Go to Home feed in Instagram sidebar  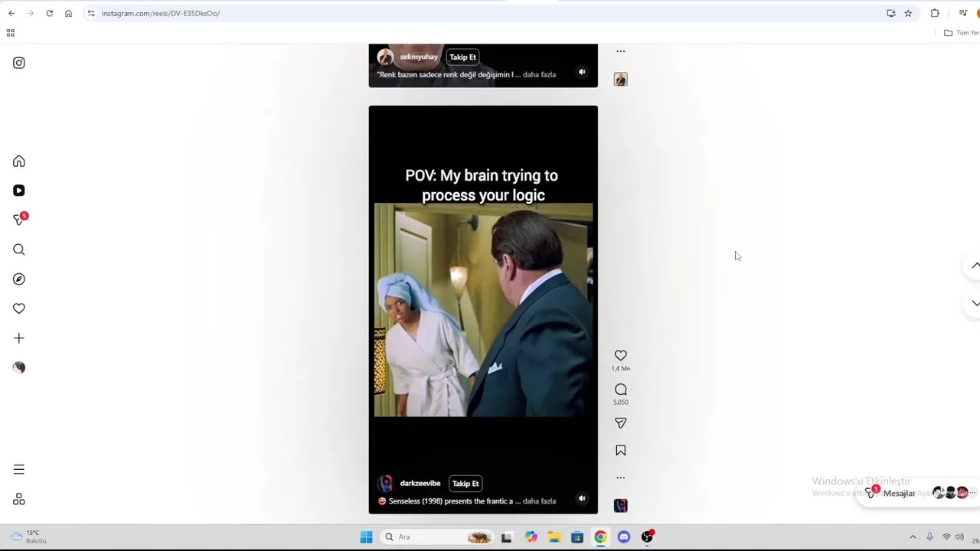point(19,161)
